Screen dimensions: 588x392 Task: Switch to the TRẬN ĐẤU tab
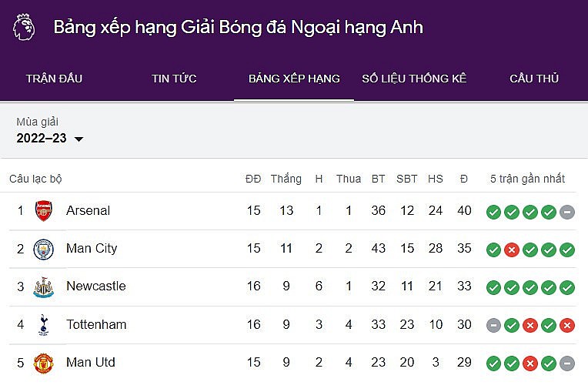(54, 79)
